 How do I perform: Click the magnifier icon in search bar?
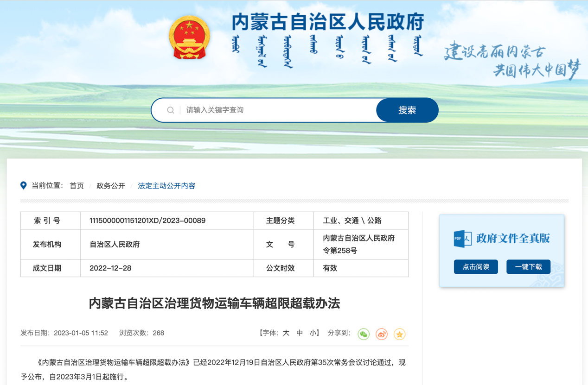pos(171,110)
